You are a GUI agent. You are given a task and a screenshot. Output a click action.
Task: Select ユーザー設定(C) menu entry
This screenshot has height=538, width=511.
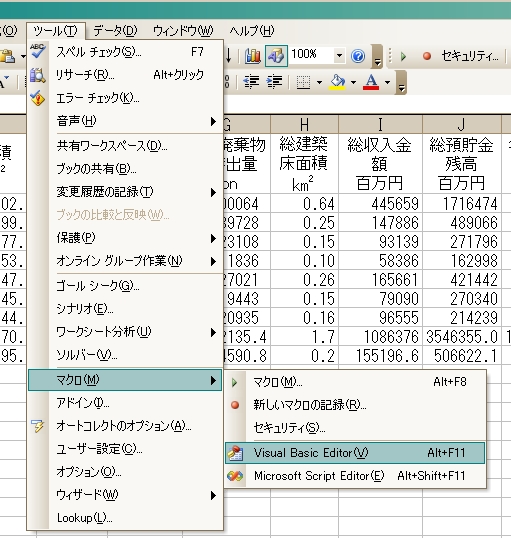(x=125, y=449)
